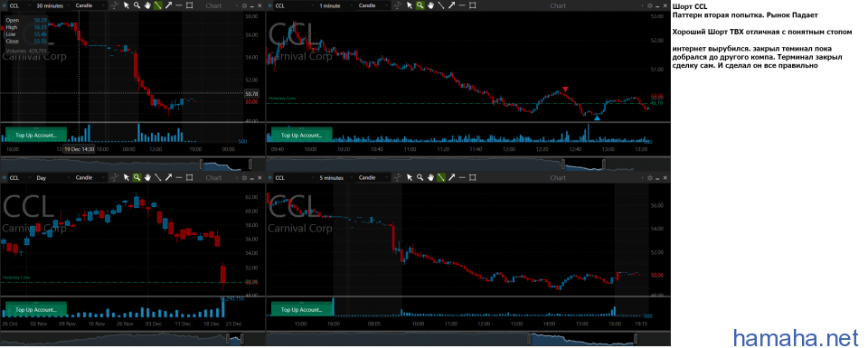Select rectangle tool in 30 minutes chart

point(189,5)
